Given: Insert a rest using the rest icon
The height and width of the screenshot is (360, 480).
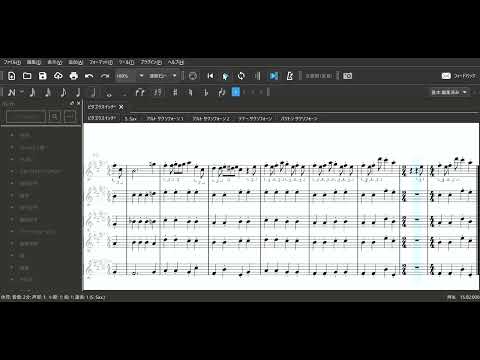Looking at the screenshot, I should pyautogui.click(x=157, y=92).
